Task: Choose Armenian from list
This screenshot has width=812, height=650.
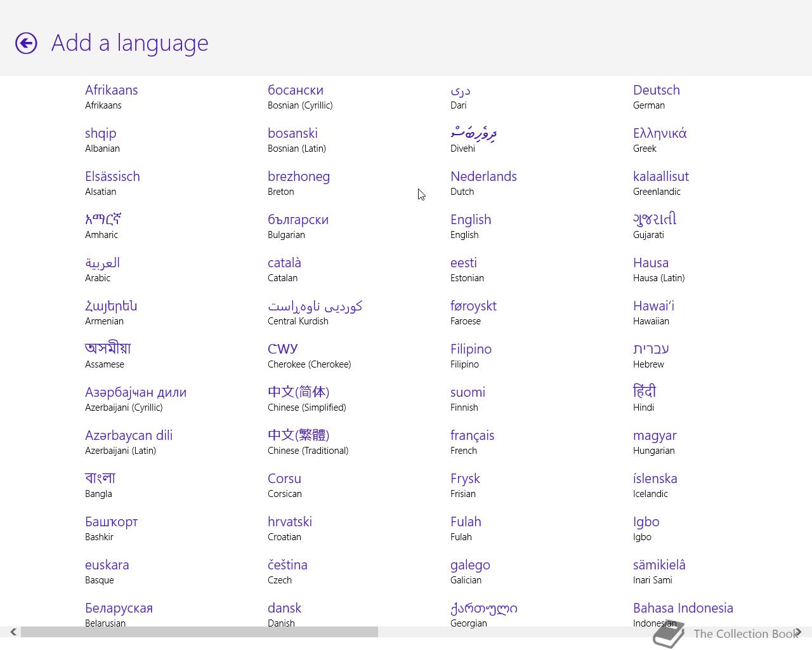Action: coord(111,313)
